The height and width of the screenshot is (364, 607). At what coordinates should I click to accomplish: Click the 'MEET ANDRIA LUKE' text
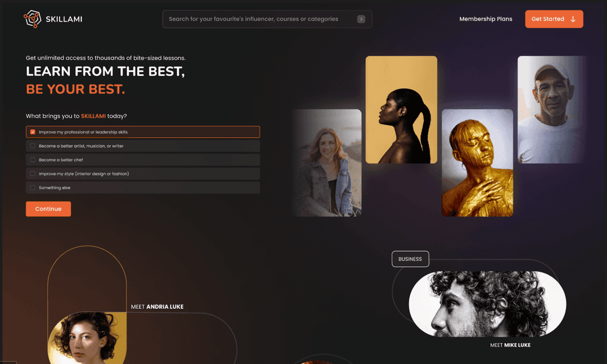click(157, 307)
